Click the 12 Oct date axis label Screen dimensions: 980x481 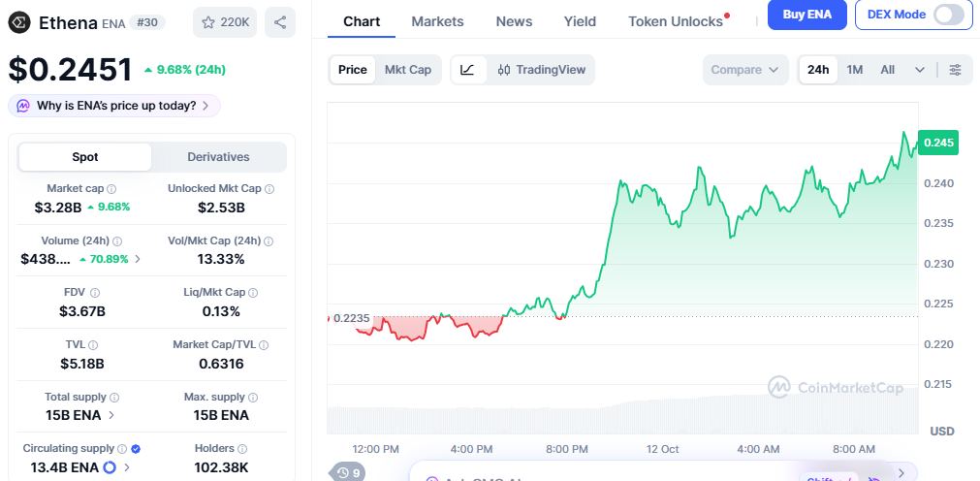pos(662,449)
